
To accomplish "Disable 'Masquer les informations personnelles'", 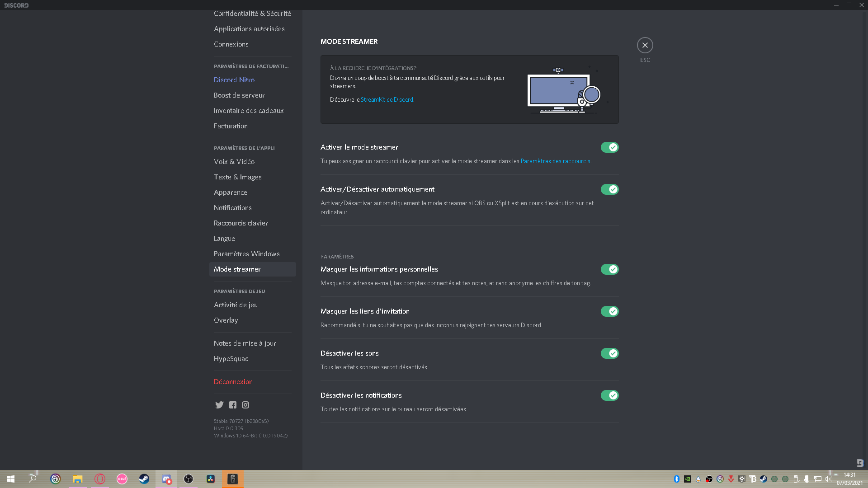I will (x=609, y=269).
